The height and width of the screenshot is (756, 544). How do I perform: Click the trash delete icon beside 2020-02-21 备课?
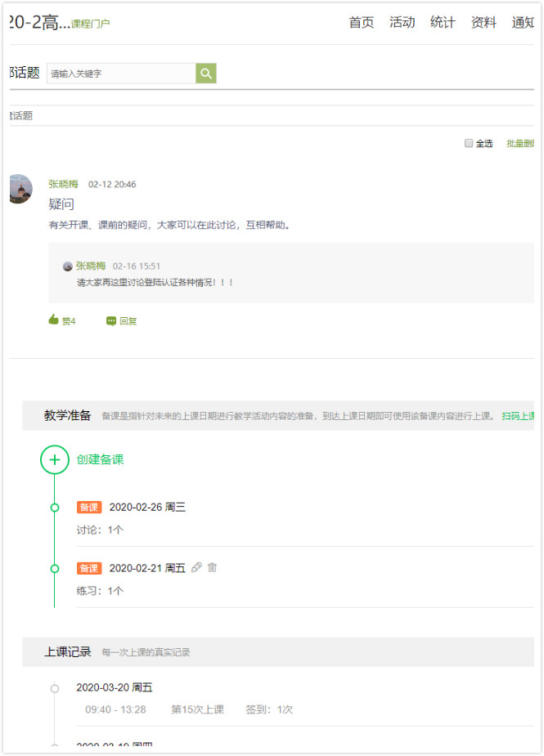tap(212, 567)
